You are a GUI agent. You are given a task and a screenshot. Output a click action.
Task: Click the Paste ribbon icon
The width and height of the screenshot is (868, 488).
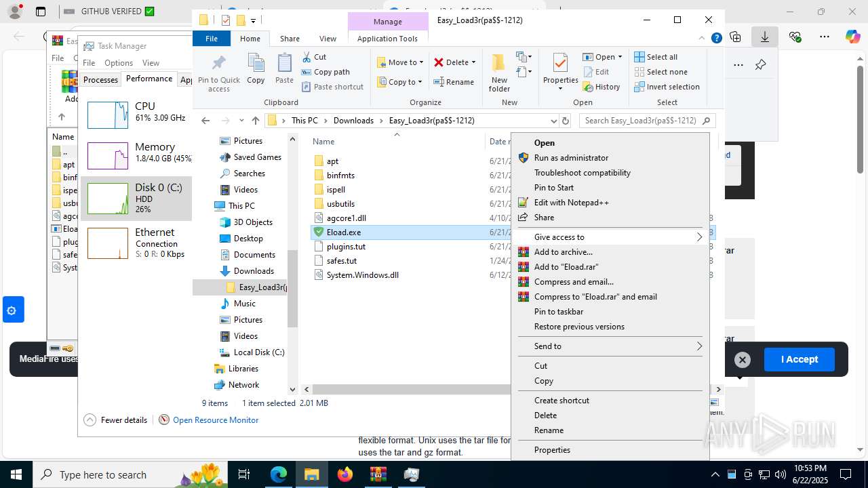284,69
